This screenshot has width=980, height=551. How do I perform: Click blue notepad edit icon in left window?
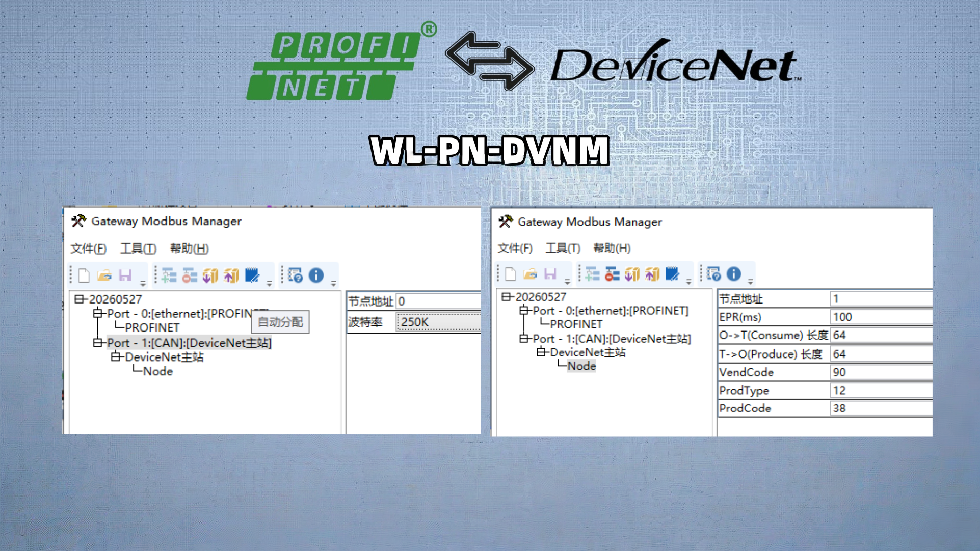coord(252,275)
